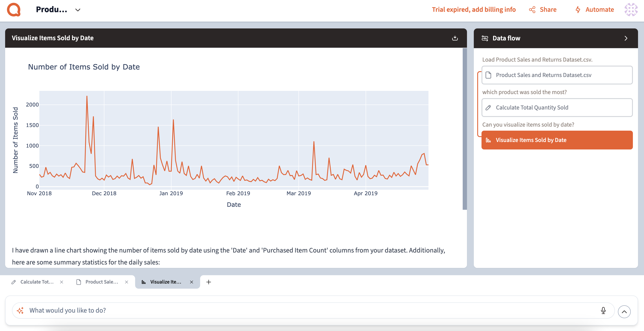Toggle the microphone input in chat

604,310
